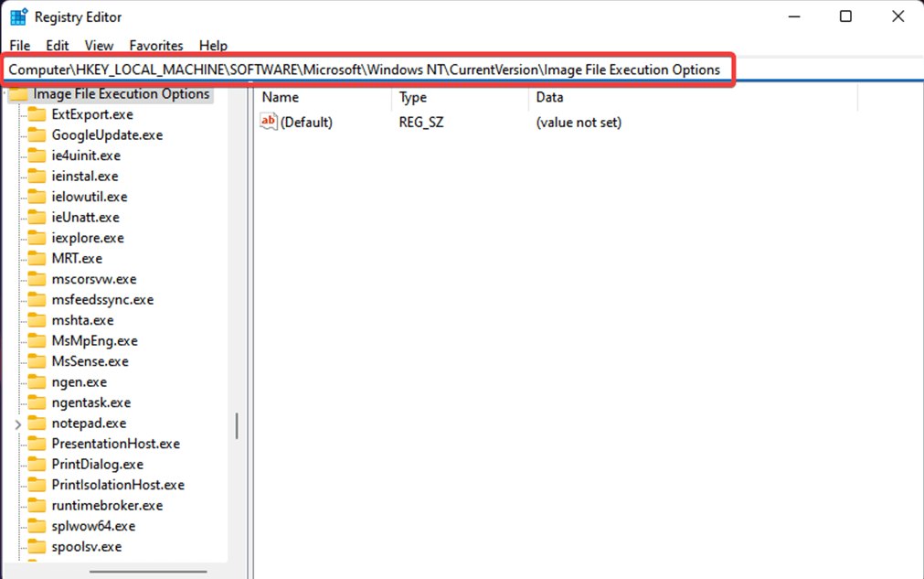This screenshot has height=579, width=924.
Task: Click the MsSense.exe folder icon
Action: pos(37,361)
